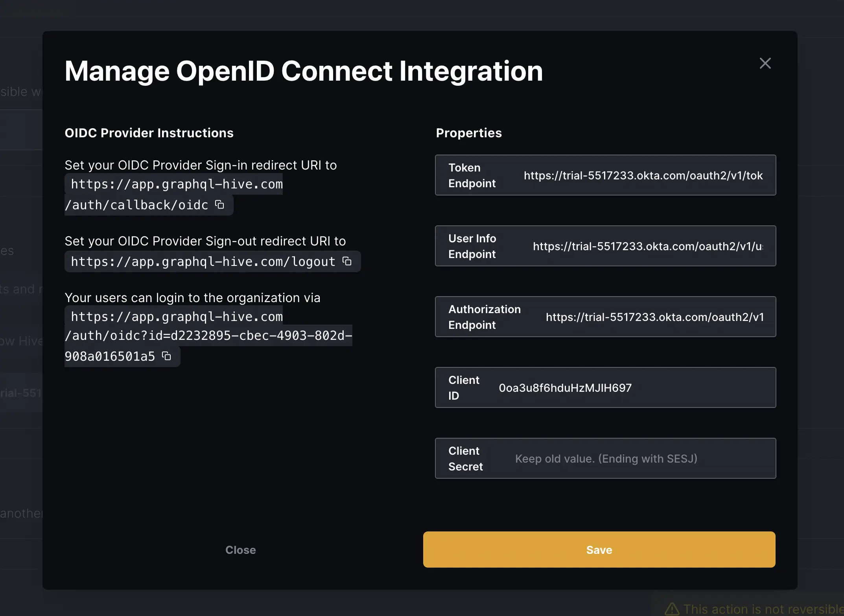Viewport: 844px width, 616px height.
Task: Click the Token Endpoint label
Action: click(472, 175)
